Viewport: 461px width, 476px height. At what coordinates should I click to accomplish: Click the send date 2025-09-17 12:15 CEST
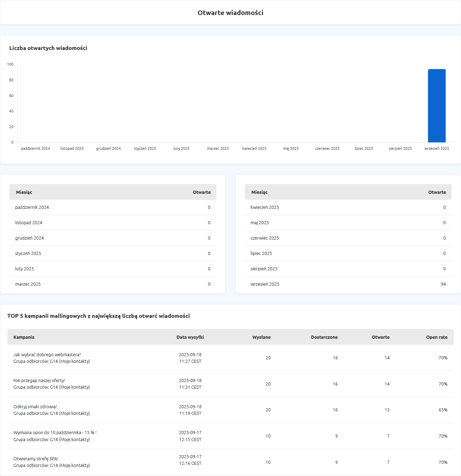[x=190, y=436]
